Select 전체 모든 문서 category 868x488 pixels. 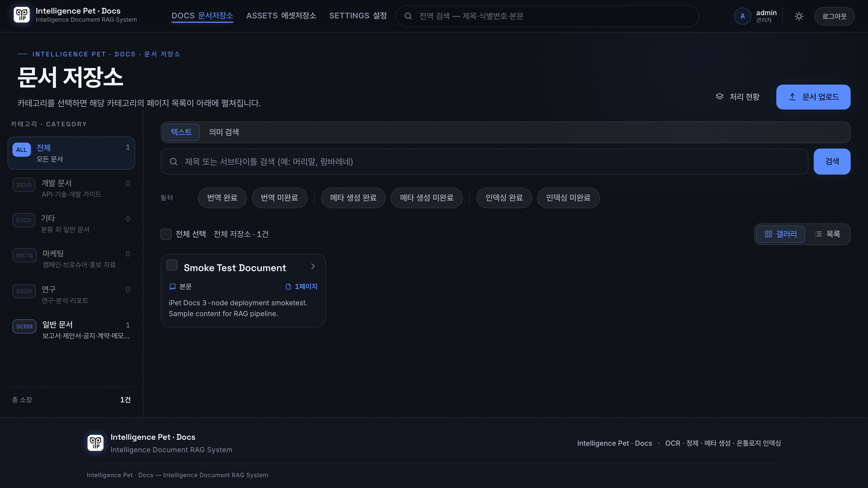pyautogui.click(x=71, y=153)
